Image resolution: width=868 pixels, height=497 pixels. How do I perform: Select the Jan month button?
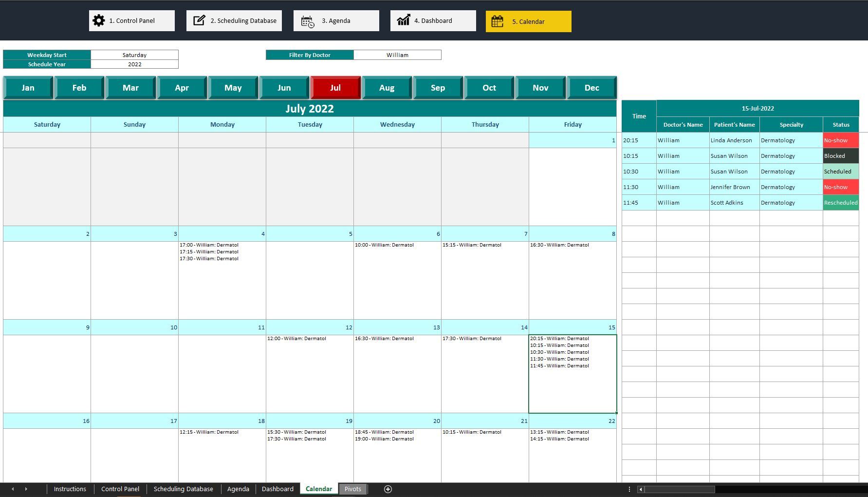click(28, 87)
